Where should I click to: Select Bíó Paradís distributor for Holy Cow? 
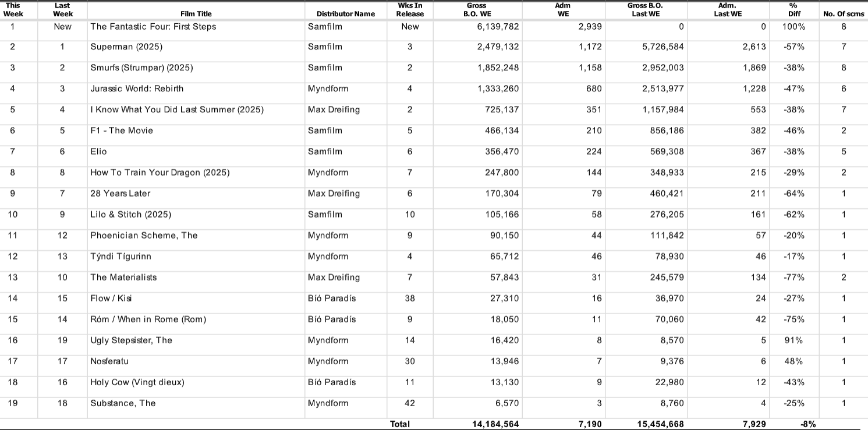(332, 382)
